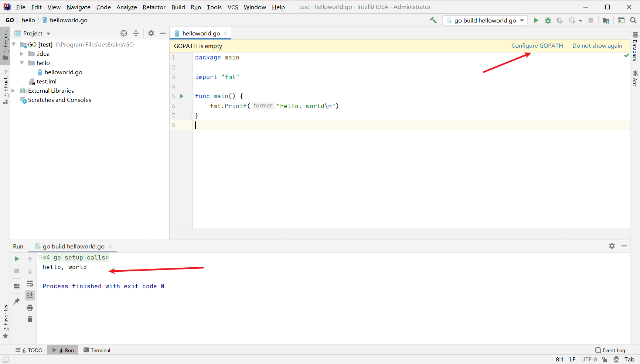Open the TODO tool window

pos(29,350)
